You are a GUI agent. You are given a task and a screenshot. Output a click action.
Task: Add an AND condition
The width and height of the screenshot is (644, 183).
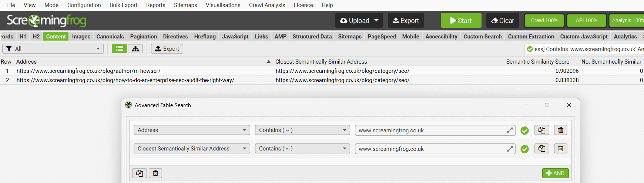(556, 173)
